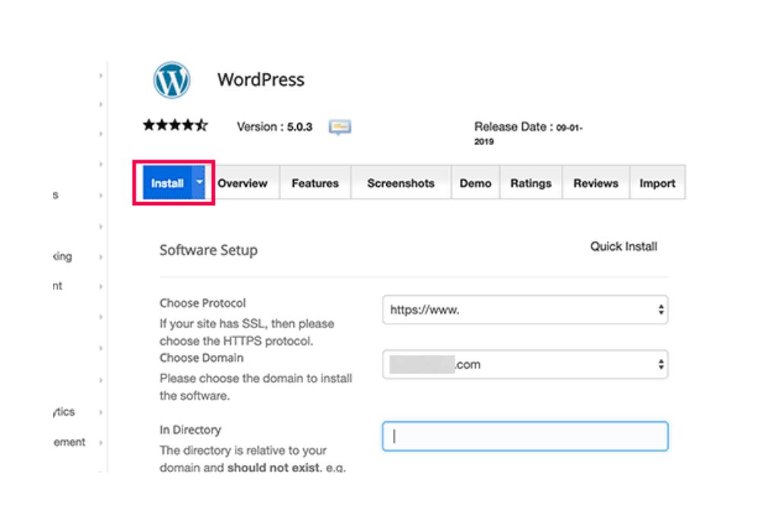
Task: Switch to the Features tab
Action: 315,183
